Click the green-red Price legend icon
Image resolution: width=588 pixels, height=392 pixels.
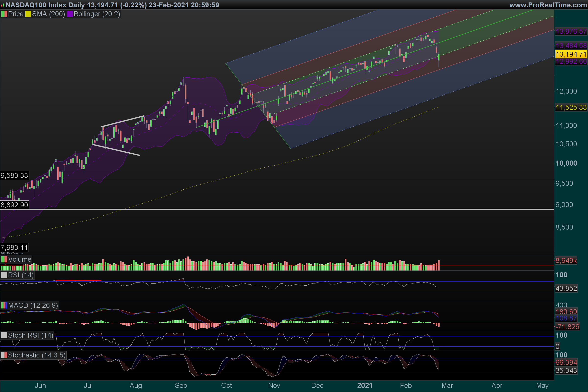click(x=4, y=14)
